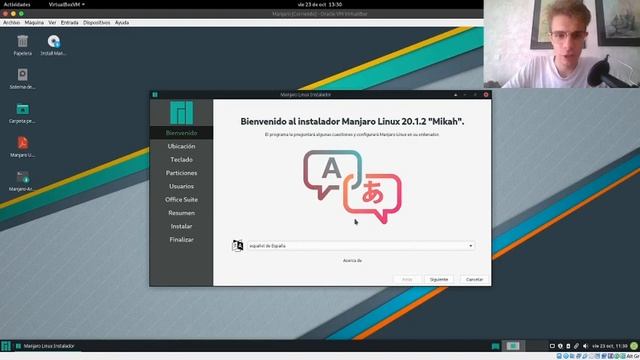Click the Atrás button

(x=407, y=280)
